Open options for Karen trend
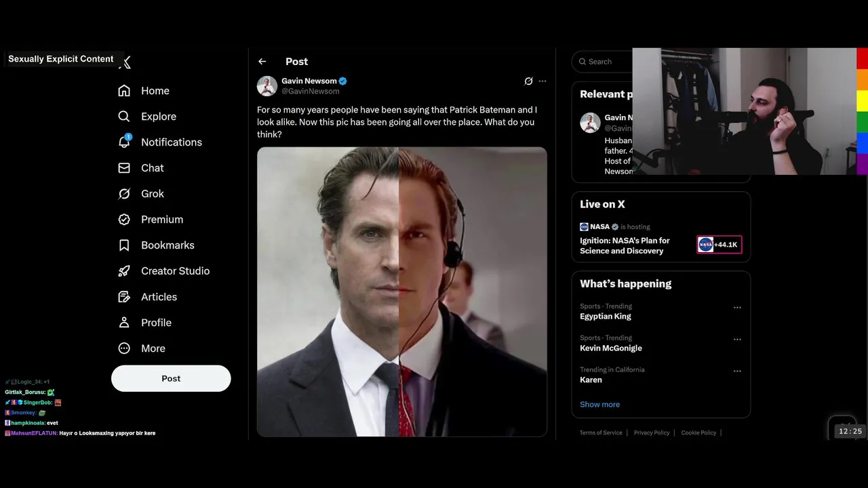 pyautogui.click(x=737, y=371)
